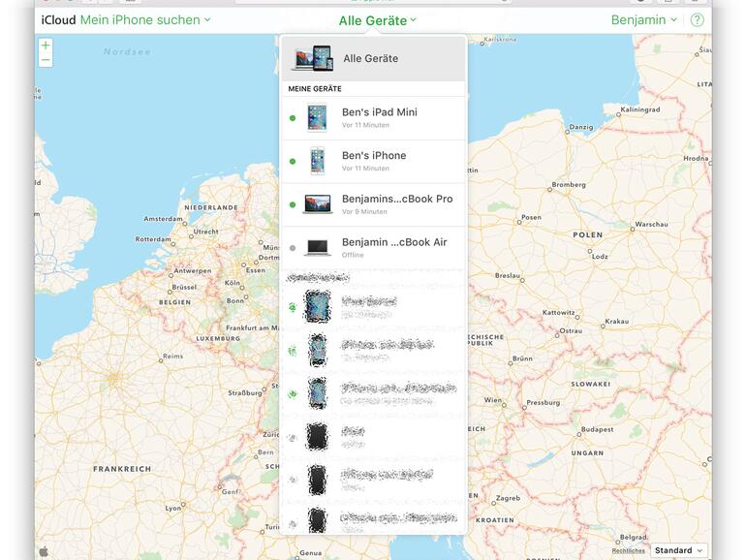
Task: Click the Budapest city label on map
Action: coord(597,429)
